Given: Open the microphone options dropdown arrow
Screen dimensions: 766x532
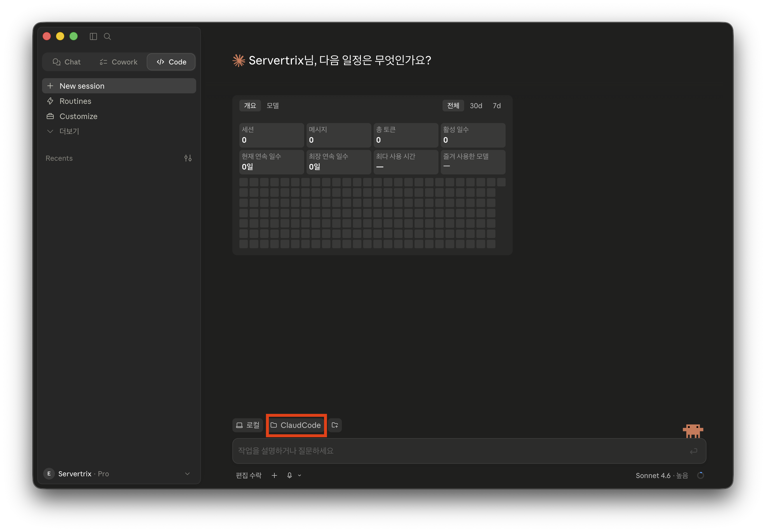Looking at the screenshot, I should [300, 475].
